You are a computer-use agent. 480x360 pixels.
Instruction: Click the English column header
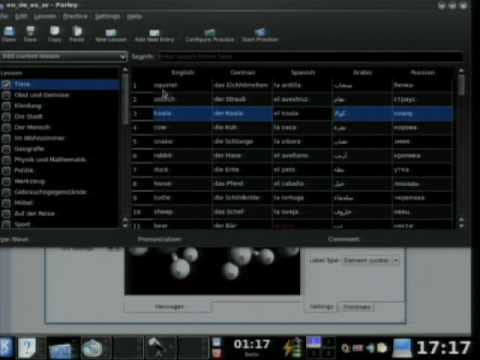[x=182, y=72]
